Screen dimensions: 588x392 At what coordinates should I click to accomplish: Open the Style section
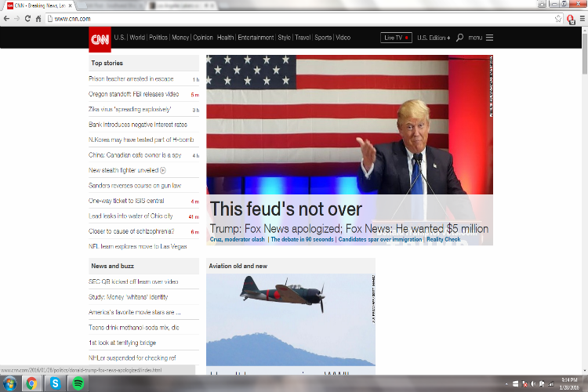click(285, 37)
